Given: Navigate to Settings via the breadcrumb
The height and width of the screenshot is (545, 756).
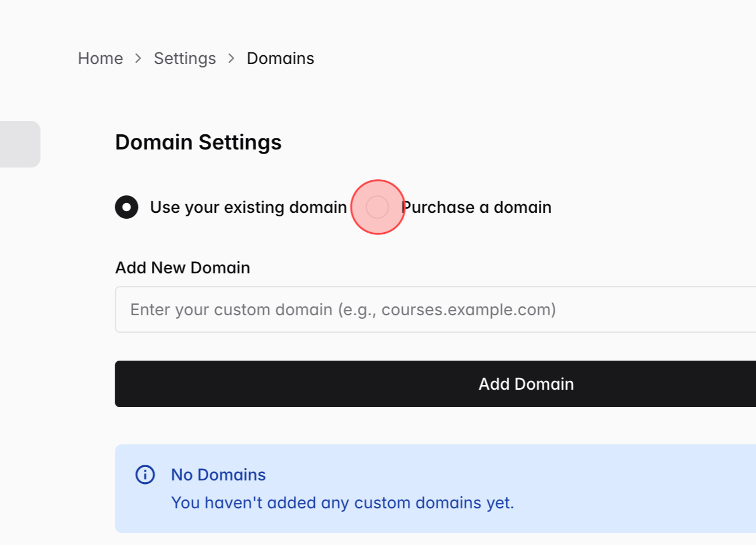Looking at the screenshot, I should (x=184, y=58).
